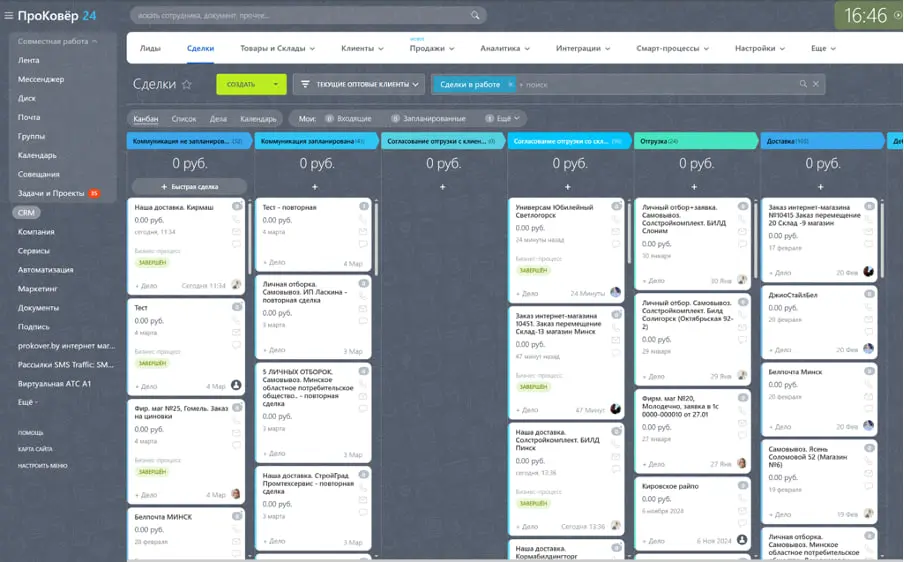Open the СОЗДАТЬ button dropdown arrow
904x562 pixels.
tap(275, 84)
